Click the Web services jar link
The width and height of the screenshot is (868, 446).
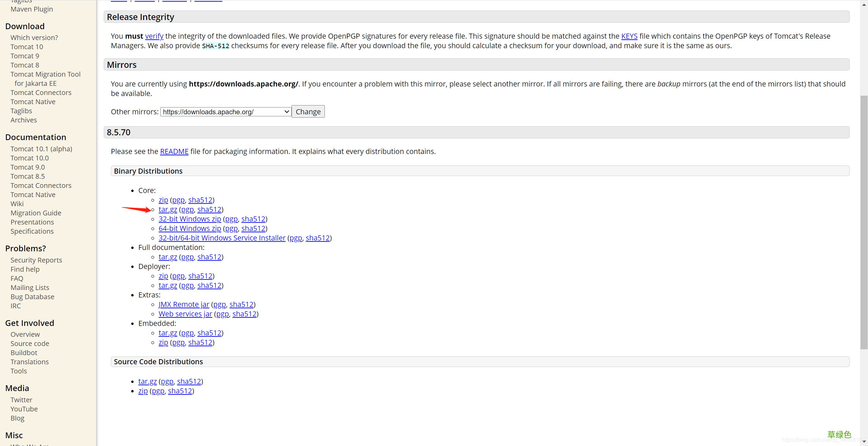pos(185,314)
